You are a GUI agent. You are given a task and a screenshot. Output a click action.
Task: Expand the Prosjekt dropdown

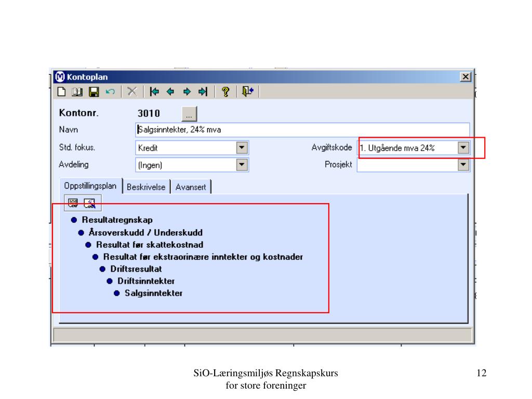463,165
